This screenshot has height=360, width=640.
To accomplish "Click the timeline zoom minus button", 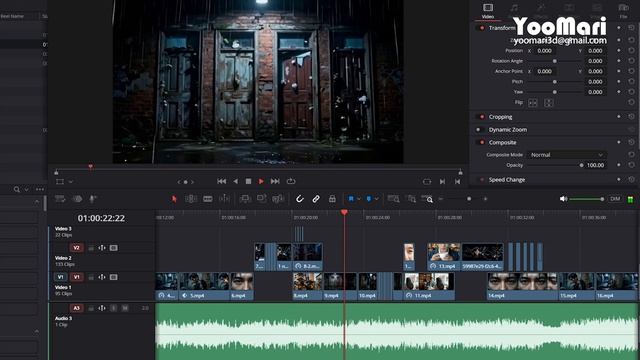I will pyautogui.click(x=441, y=199).
